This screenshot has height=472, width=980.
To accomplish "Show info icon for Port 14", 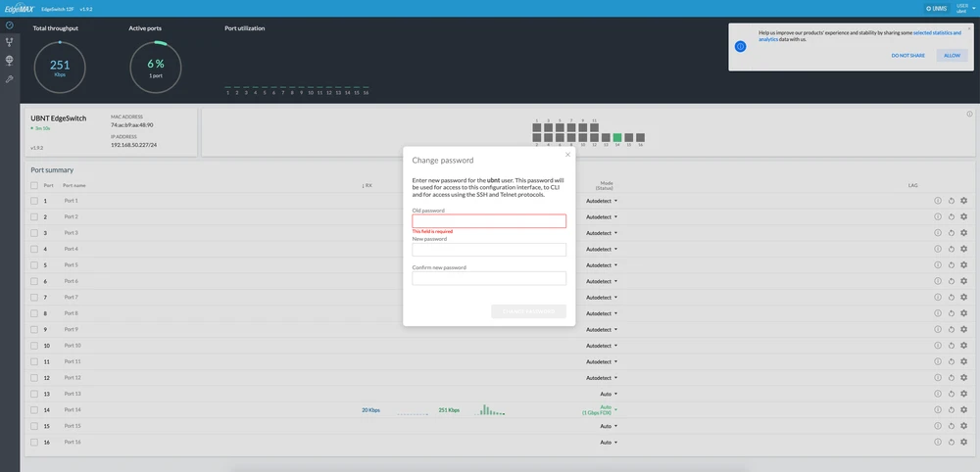I will [937, 410].
